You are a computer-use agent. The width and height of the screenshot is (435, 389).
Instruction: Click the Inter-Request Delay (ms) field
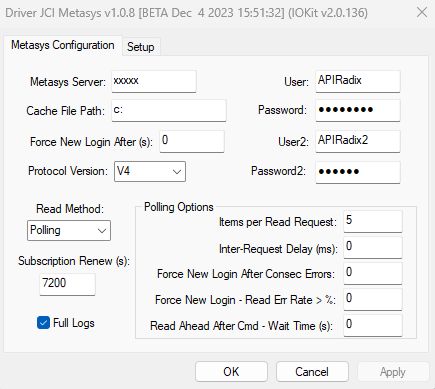point(373,247)
